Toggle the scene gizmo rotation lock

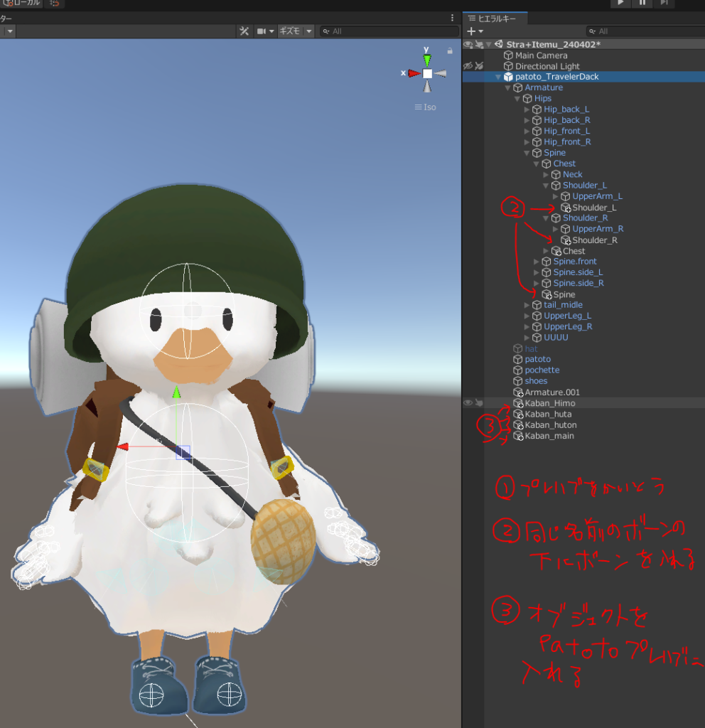pyautogui.click(x=450, y=51)
